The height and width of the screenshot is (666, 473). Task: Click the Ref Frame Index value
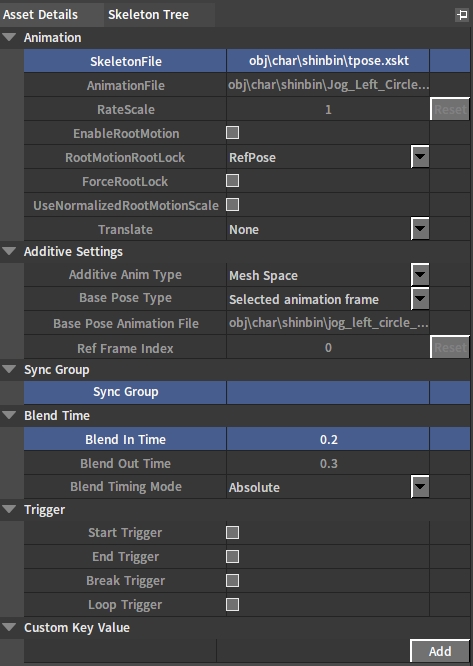pos(328,347)
